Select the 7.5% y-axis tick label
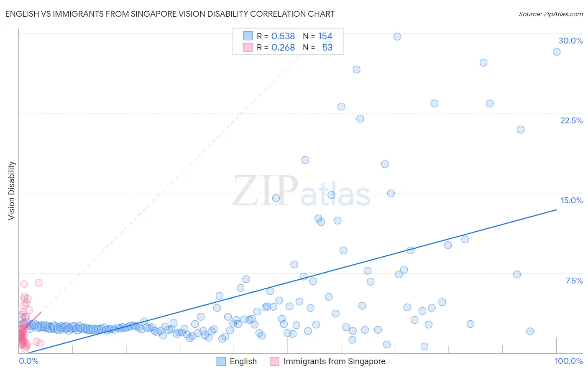 pyautogui.click(x=574, y=281)
